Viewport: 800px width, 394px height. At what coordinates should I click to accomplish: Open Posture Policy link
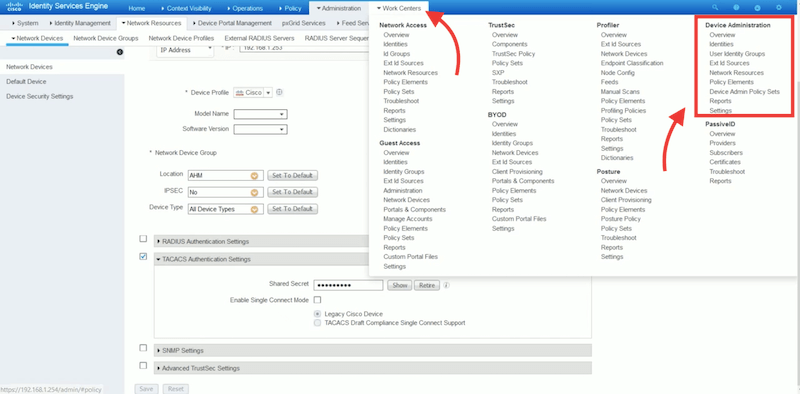620,219
